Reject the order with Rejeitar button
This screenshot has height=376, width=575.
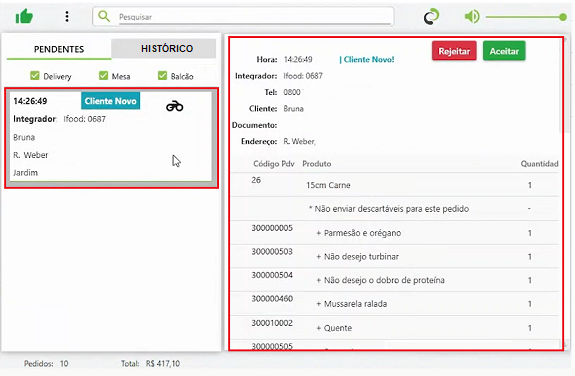[x=454, y=51]
